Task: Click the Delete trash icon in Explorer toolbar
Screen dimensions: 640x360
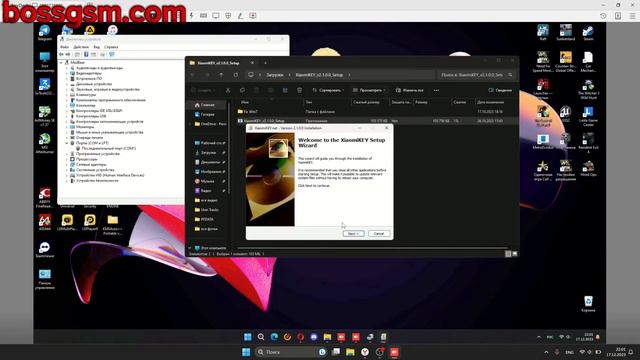Action: [x=299, y=90]
